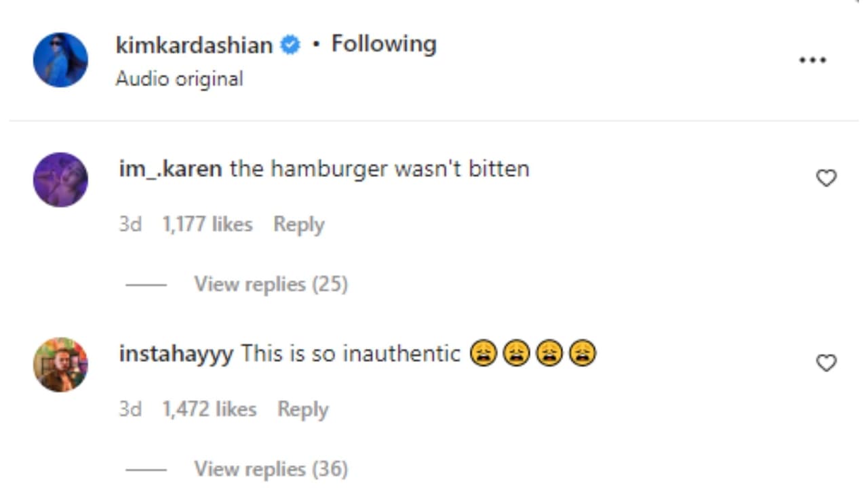Select the kimkardashian username

[195, 45]
